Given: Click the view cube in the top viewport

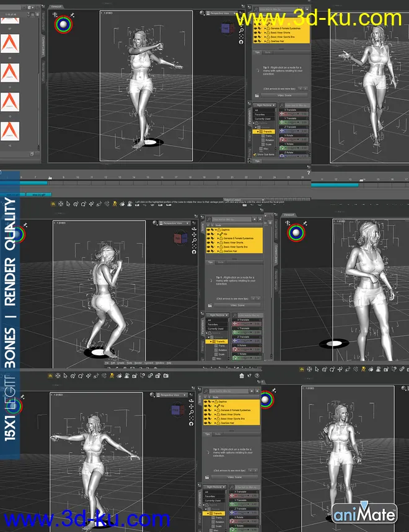Looking at the screenshot, I should click(227, 29).
